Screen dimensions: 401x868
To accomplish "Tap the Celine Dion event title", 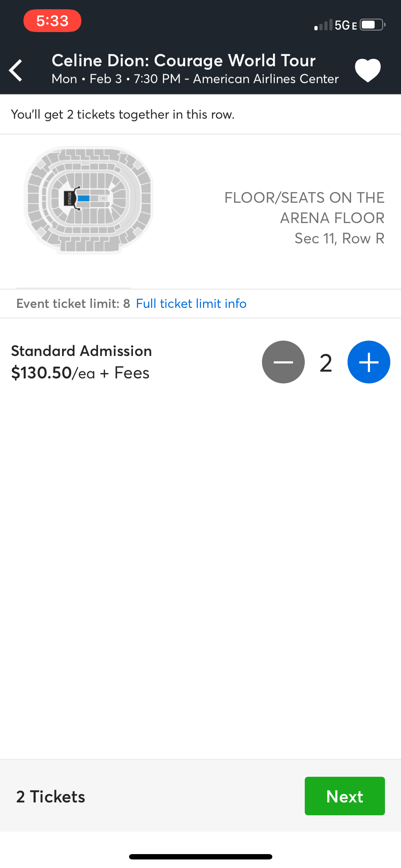I will [x=184, y=60].
